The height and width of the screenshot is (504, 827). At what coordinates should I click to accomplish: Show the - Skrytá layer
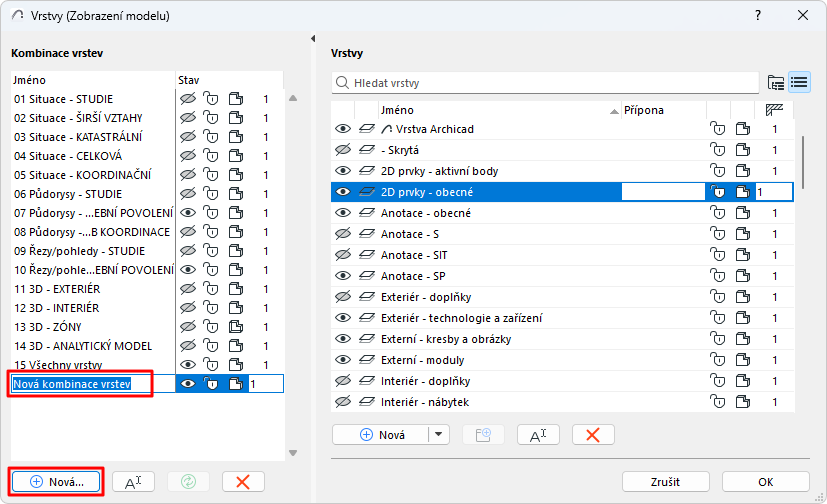(x=343, y=150)
